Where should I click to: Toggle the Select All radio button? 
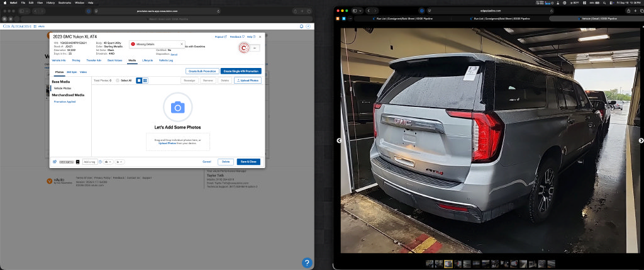(118, 81)
